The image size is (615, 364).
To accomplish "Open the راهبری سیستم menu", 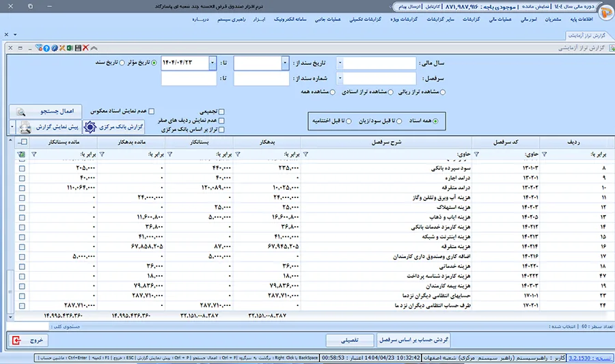I will coord(232,19).
